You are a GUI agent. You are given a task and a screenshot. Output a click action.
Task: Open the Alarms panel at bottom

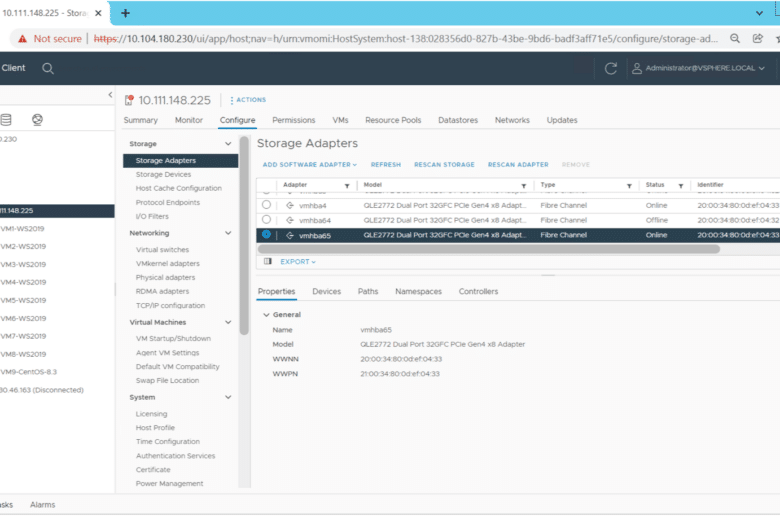42,505
